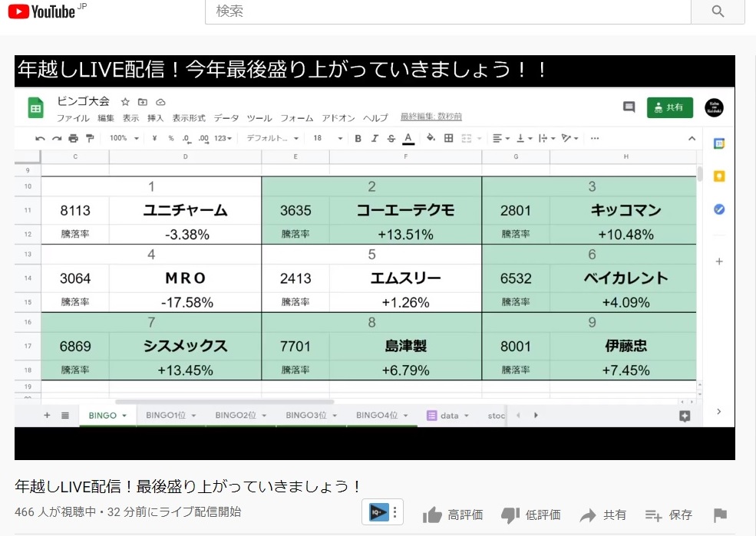
Task: Open the fill color picker
Action: 431,138
